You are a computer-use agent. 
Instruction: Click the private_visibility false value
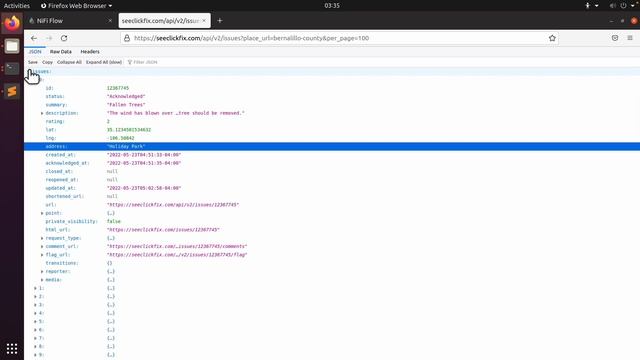pos(113,222)
